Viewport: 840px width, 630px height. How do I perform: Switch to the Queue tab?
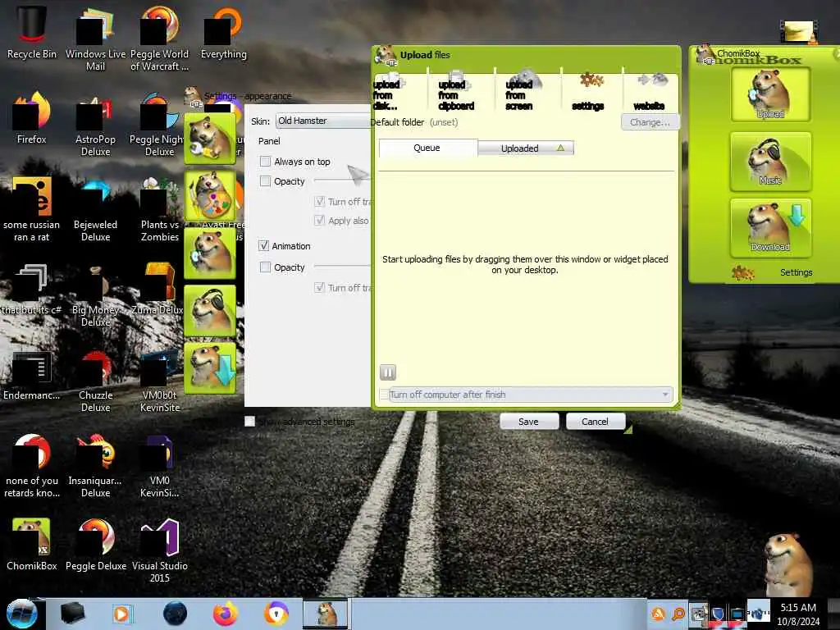pyautogui.click(x=427, y=148)
